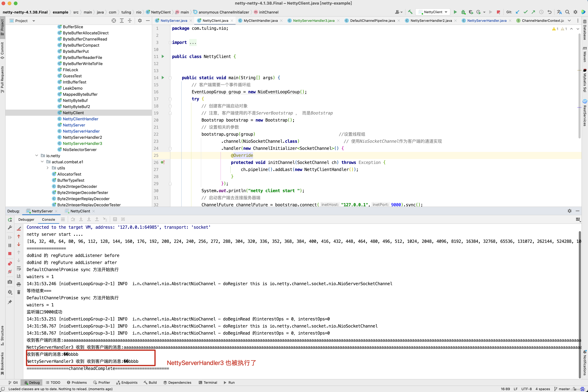Viewport: 588px width, 392px height.
Task: Hide the Project tool window
Action: 148,21
